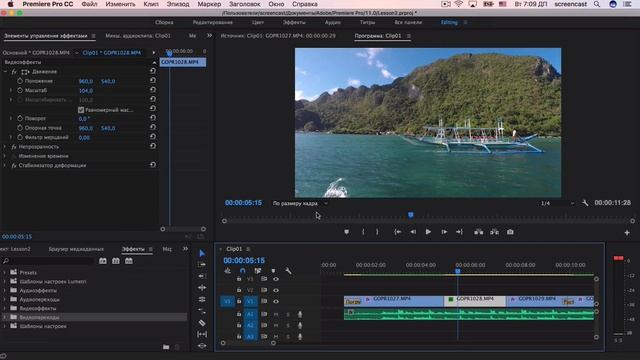
Task: Open button editor plus icon
Action: click(627, 233)
